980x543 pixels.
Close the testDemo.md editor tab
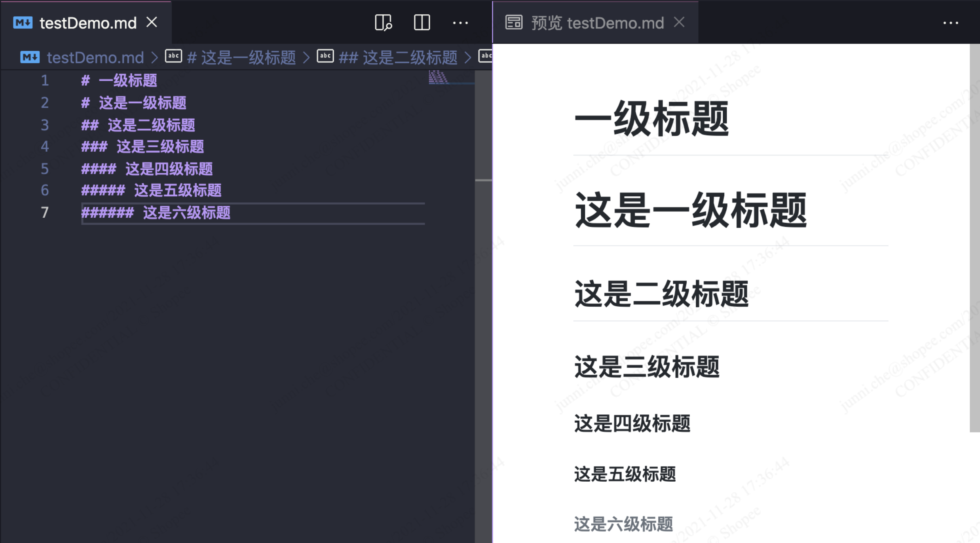click(152, 22)
